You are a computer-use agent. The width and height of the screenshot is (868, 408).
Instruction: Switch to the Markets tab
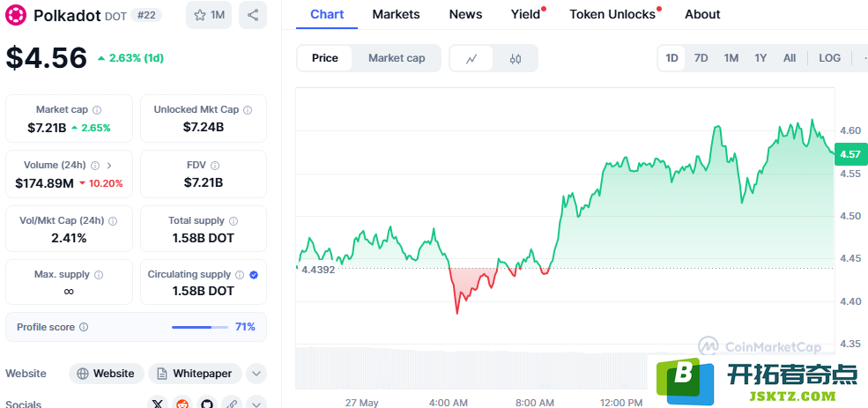396,14
